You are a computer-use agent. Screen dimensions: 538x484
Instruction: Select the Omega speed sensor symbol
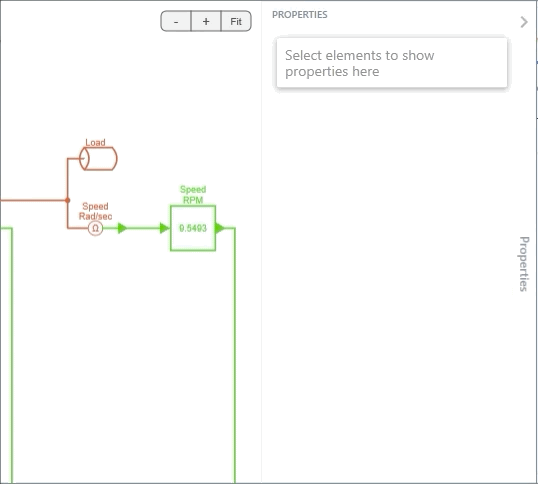[x=95, y=228]
